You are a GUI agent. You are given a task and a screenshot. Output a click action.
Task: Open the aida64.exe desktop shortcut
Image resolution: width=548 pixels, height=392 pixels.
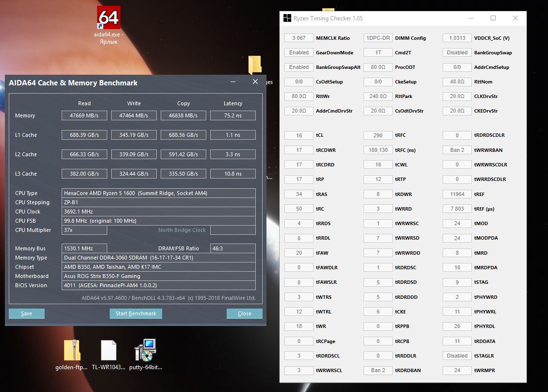pos(109,25)
